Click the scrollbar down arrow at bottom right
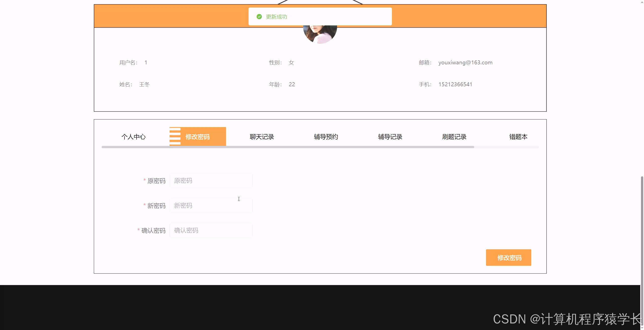The width and height of the screenshot is (644, 330). point(641,328)
